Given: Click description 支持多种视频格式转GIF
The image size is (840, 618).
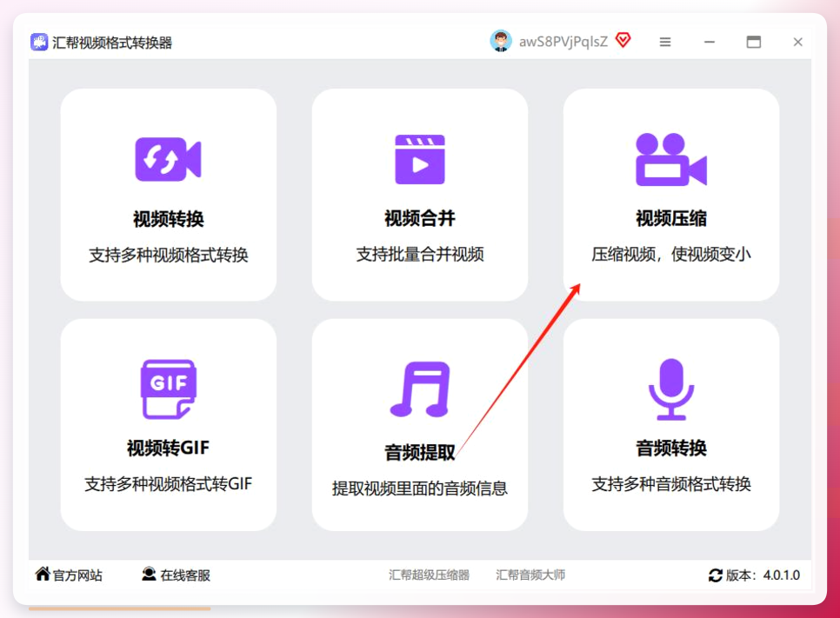Looking at the screenshot, I should point(168,484).
